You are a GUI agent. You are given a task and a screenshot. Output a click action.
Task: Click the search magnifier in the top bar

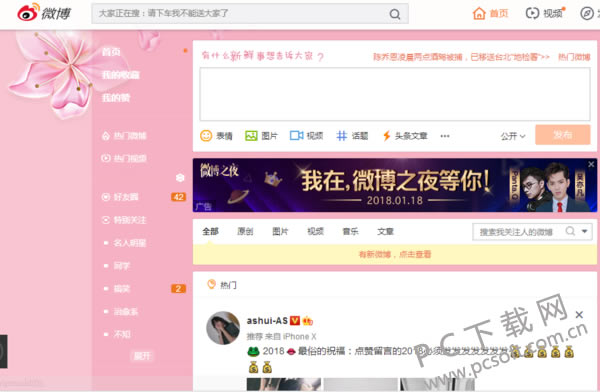coord(395,14)
